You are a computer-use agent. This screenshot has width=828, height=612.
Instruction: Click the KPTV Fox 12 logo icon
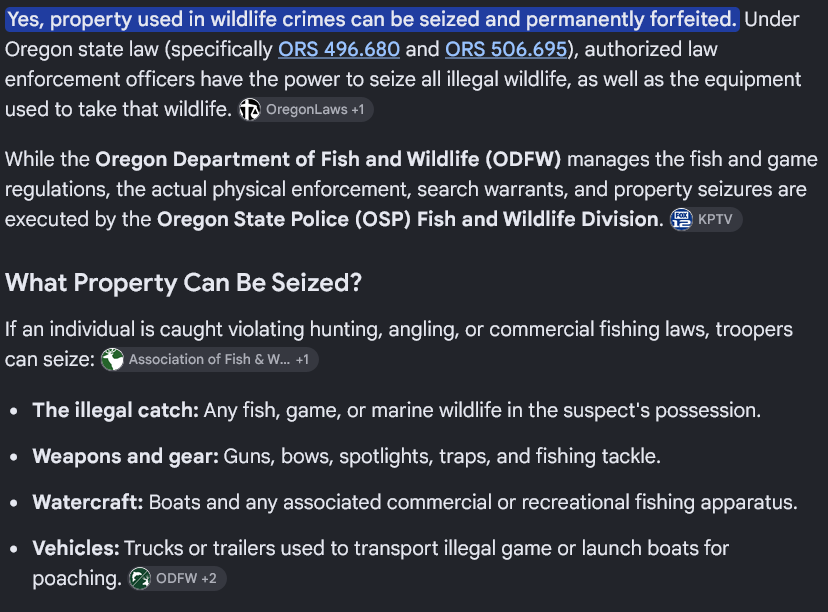click(x=681, y=219)
